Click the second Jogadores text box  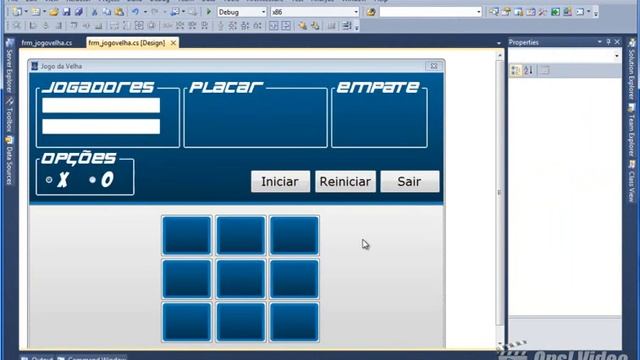(101, 127)
